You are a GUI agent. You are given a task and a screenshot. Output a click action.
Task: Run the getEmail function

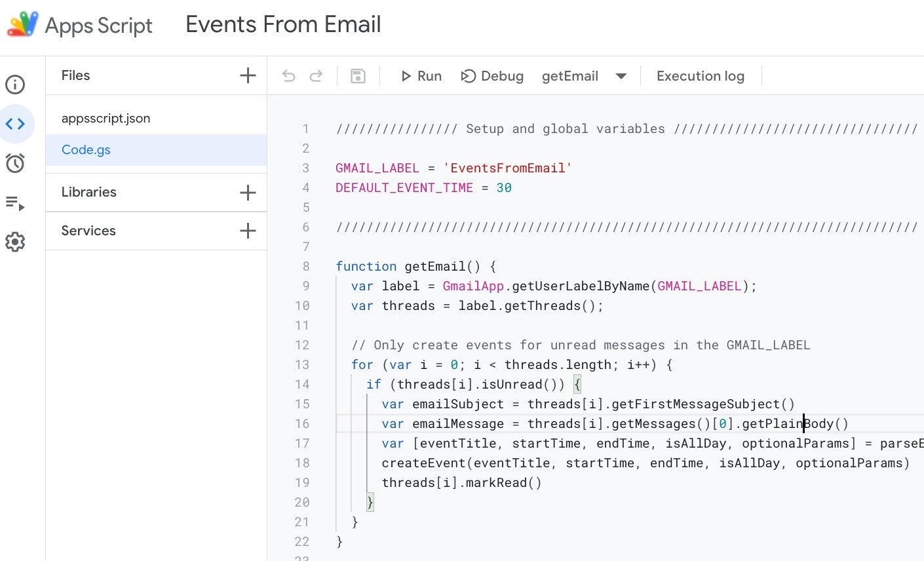pos(421,75)
